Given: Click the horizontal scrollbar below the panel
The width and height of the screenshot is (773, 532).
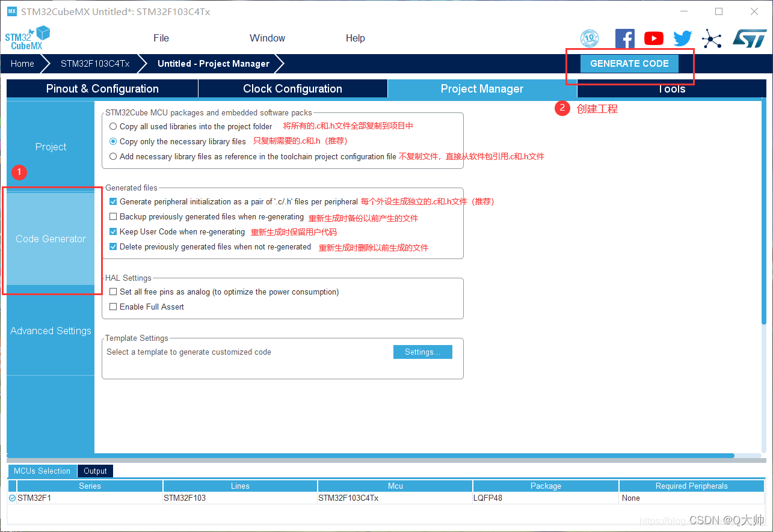Looking at the screenshot, I should 371,456.
